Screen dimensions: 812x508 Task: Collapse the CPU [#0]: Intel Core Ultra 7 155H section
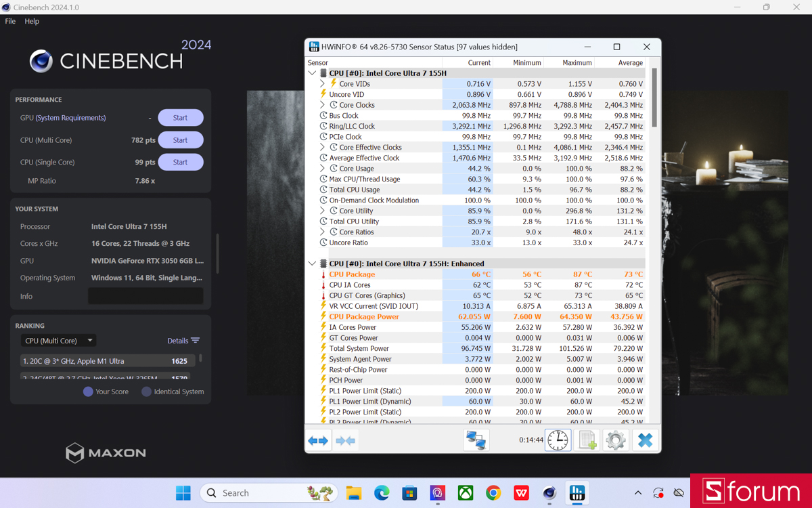pyautogui.click(x=312, y=72)
